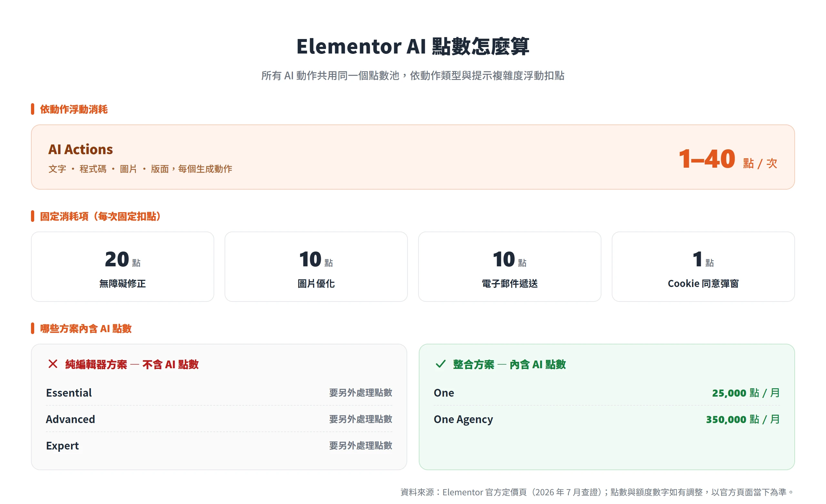Click the '整合方案 — 內含 AI 點數' heading

pos(509,364)
